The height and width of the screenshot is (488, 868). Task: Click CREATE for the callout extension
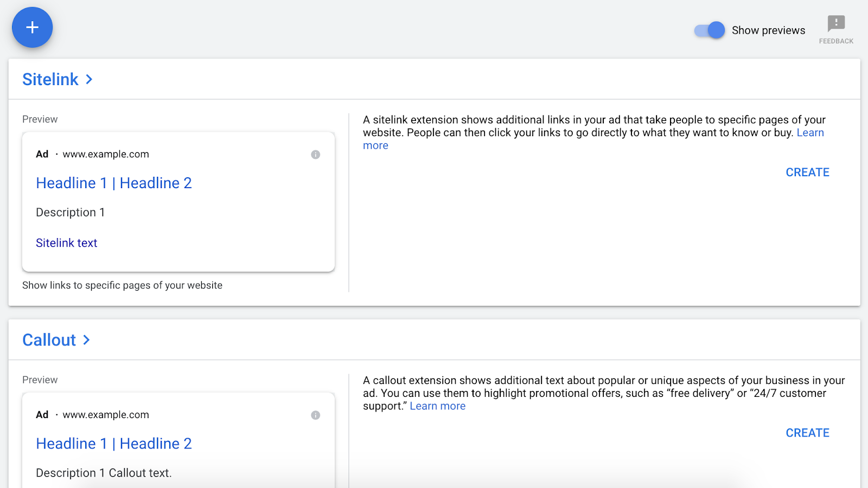click(807, 433)
